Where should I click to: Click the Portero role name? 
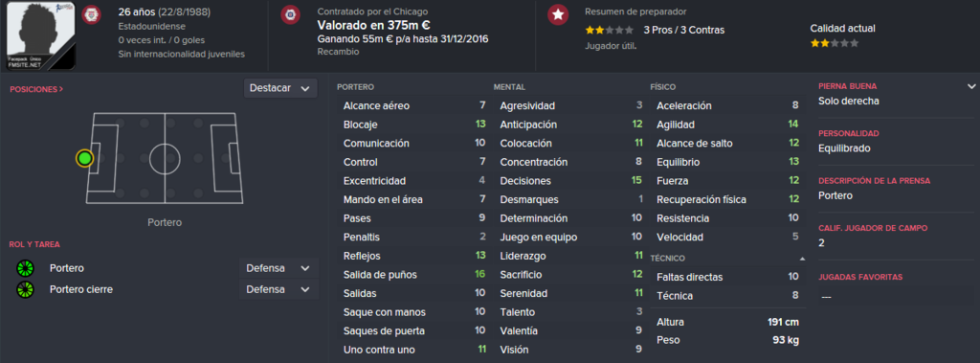point(67,268)
